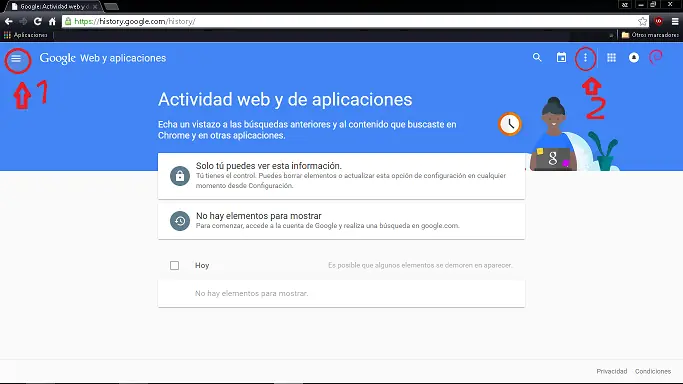Screen dimensions: 683x384
Task: Open the three-dot more options menu
Action: pyautogui.click(x=585, y=57)
